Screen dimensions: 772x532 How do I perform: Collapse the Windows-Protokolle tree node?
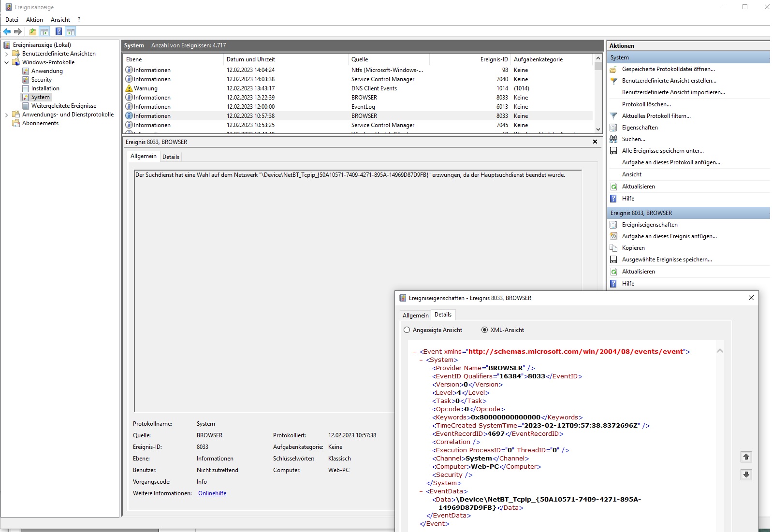[6, 62]
